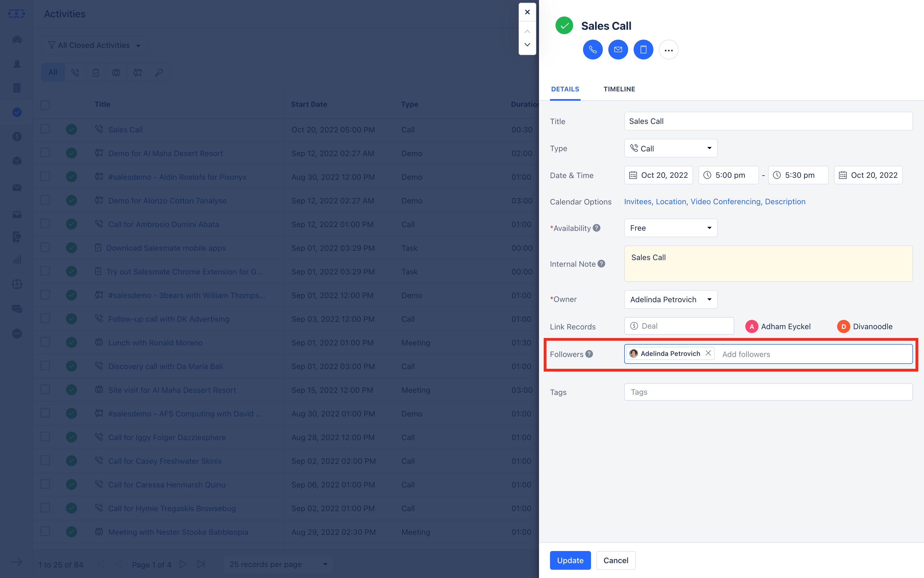Open the more apps ellipsis icon in sidebar
Screen dimensions: 924x578
17,333
